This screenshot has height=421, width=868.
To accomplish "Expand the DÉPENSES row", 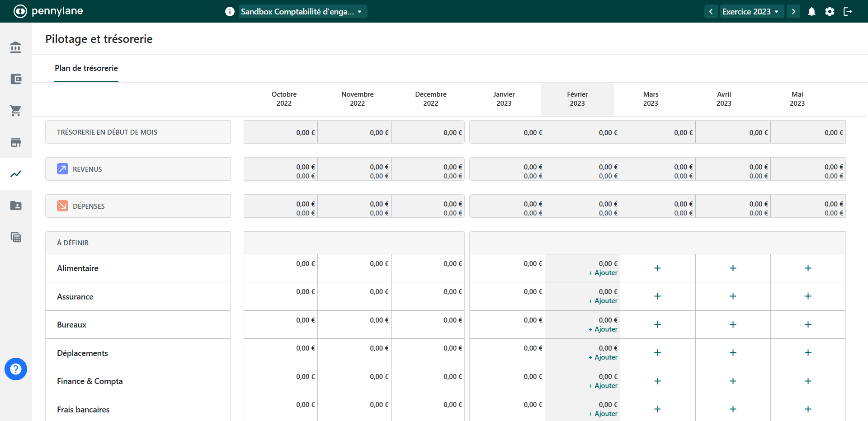I will pyautogui.click(x=138, y=206).
